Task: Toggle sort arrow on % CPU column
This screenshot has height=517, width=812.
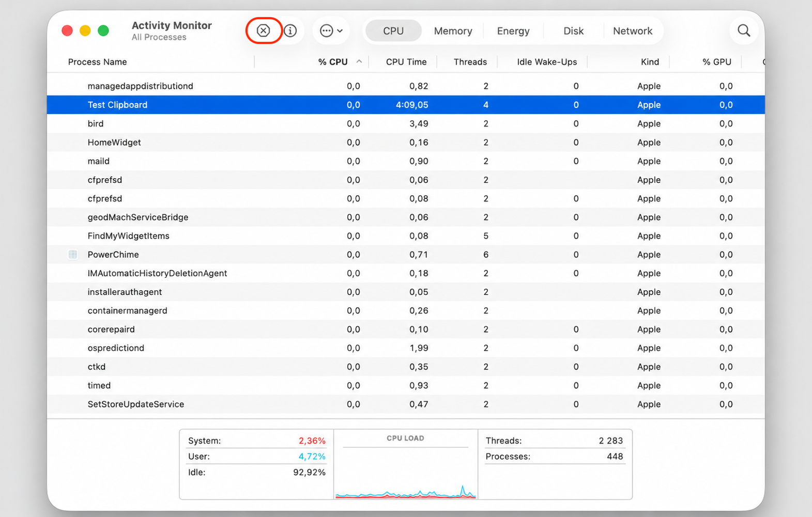Action: point(359,61)
